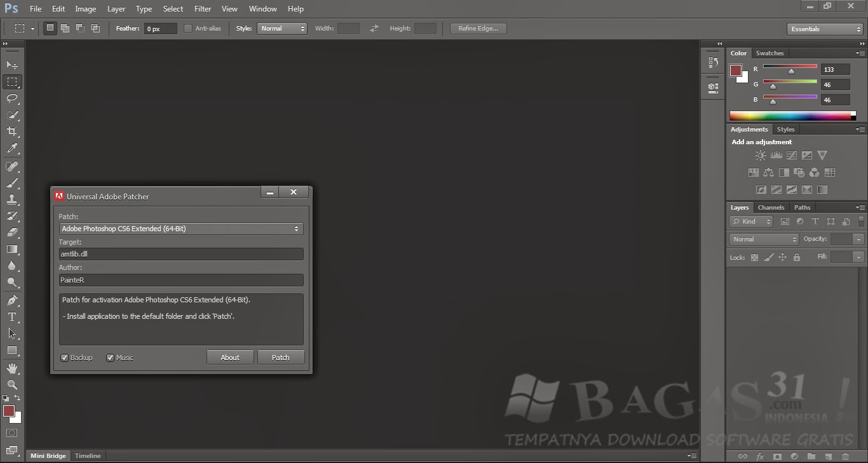Select the Dodge tool

tap(12, 283)
